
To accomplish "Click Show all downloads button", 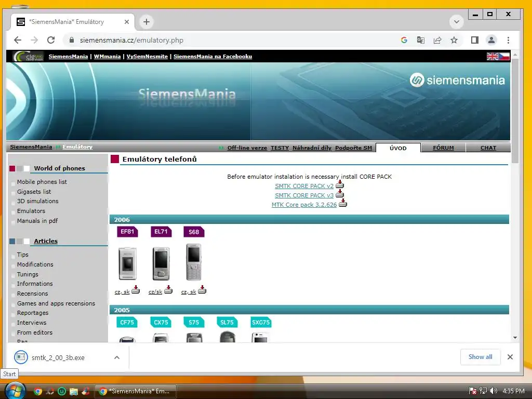I will (x=480, y=357).
